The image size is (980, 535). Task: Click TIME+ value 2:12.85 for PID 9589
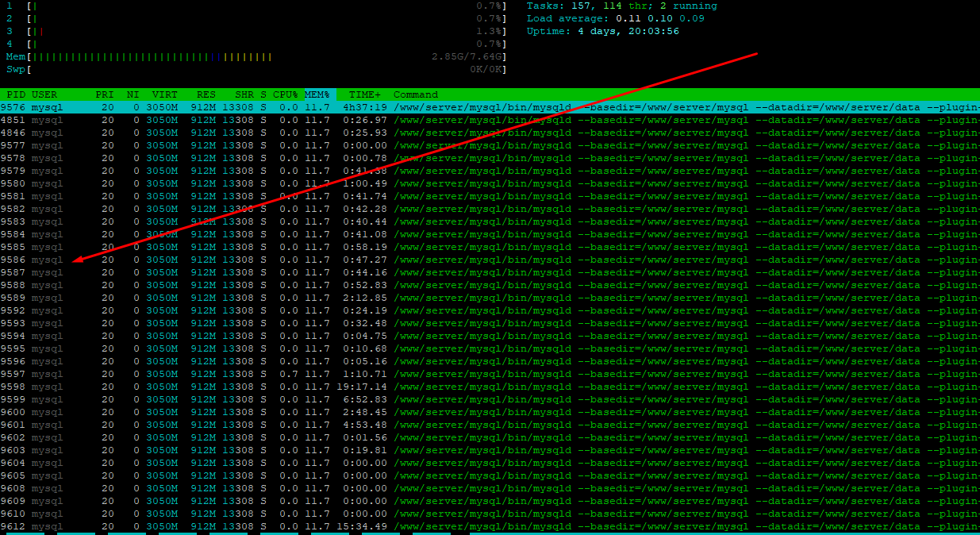click(x=365, y=298)
